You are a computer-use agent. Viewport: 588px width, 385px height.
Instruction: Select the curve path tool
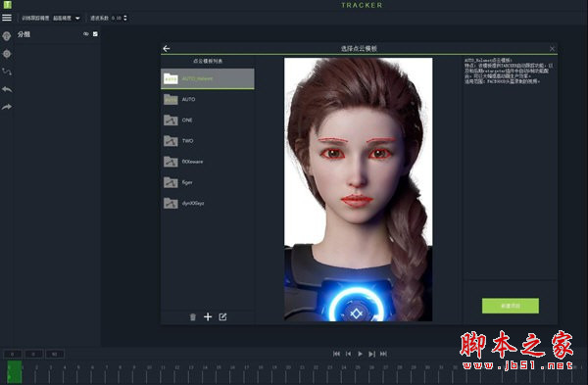click(x=7, y=72)
